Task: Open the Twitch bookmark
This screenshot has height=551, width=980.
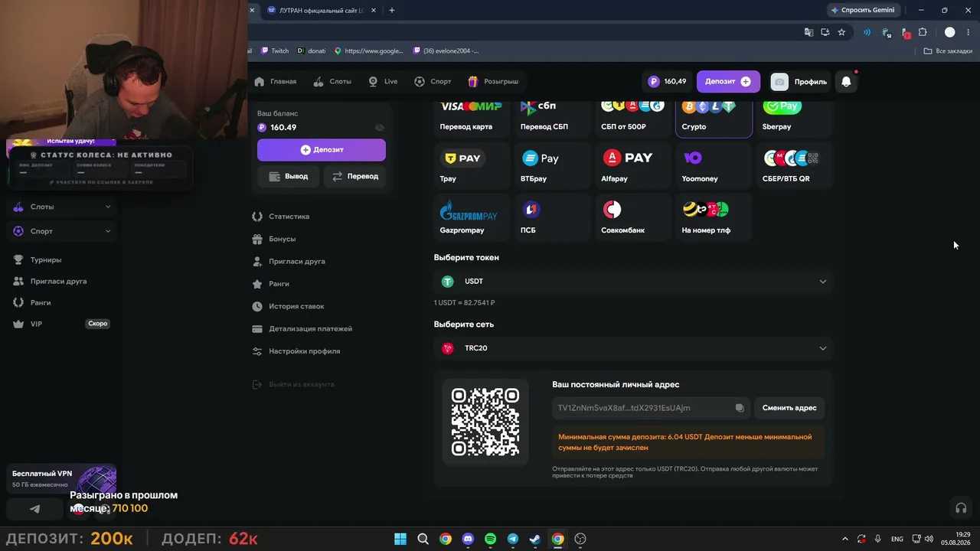Action: pos(275,51)
